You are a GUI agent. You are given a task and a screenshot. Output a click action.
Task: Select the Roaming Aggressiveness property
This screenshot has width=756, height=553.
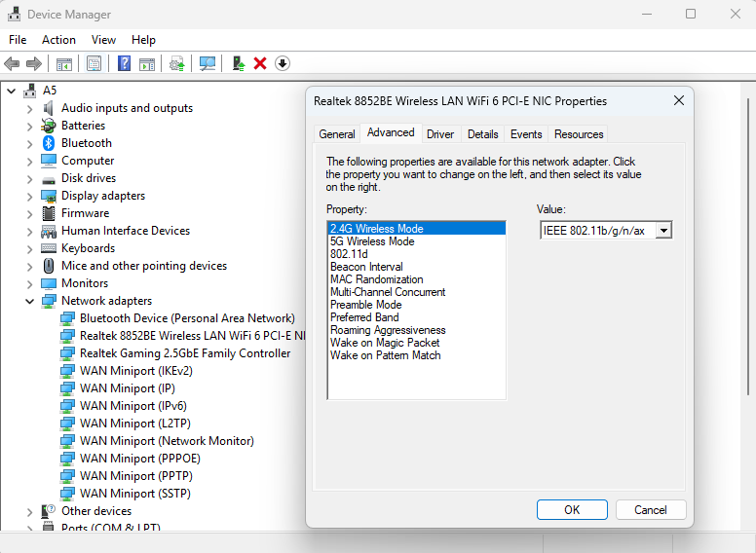pos(388,330)
